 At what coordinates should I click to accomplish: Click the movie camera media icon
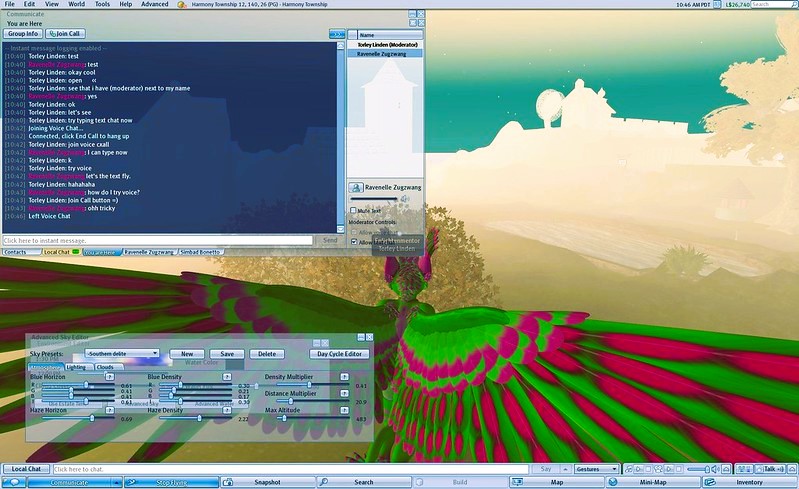pos(658,469)
